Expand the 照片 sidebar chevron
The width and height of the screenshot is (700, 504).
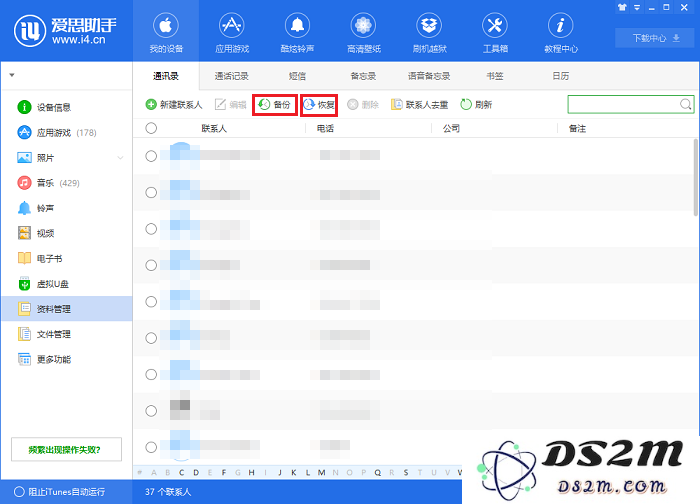pyautogui.click(x=120, y=158)
